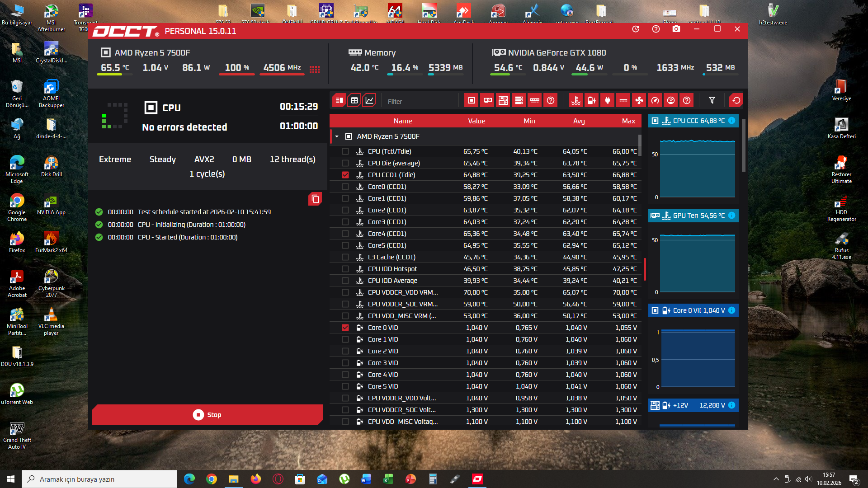Click the info icon on the Core 0 VID graph

731,310
